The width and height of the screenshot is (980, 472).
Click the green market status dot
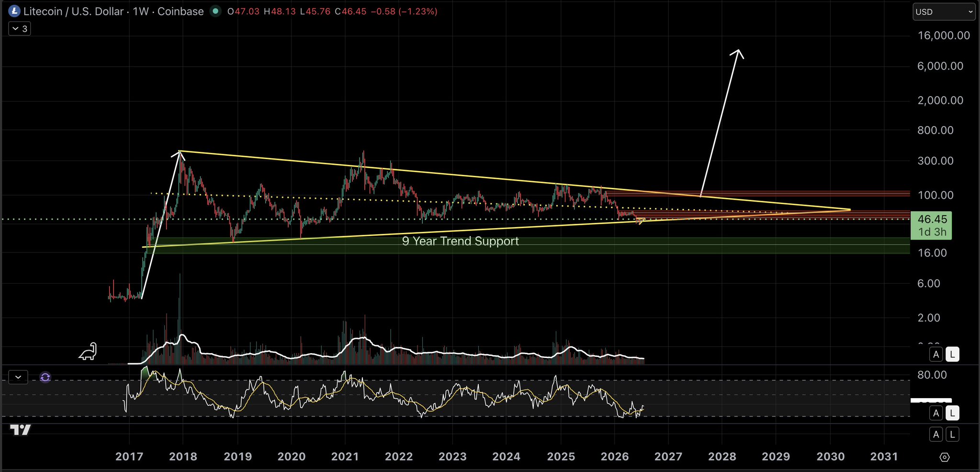(215, 11)
